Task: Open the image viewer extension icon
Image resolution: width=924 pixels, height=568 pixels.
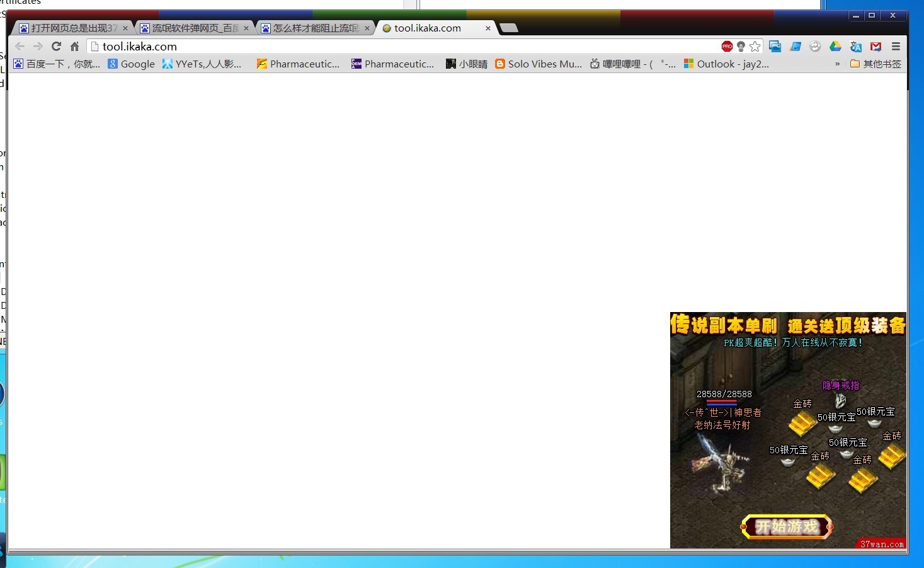Action: [x=775, y=46]
